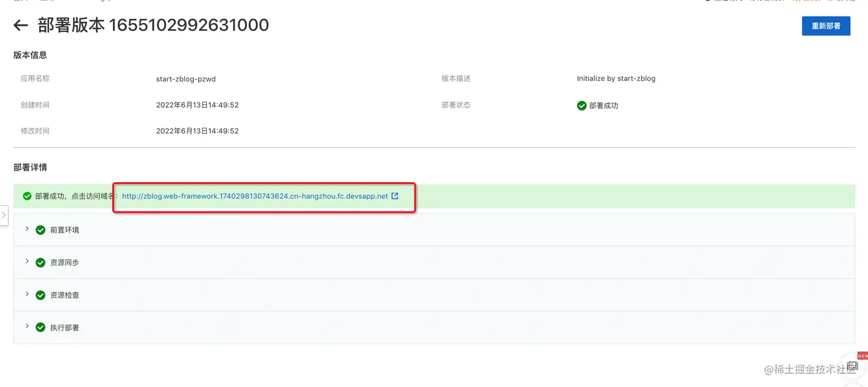Click the 版本描述 field label
This screenshot has height=387, width=868.
click(456, 79)
